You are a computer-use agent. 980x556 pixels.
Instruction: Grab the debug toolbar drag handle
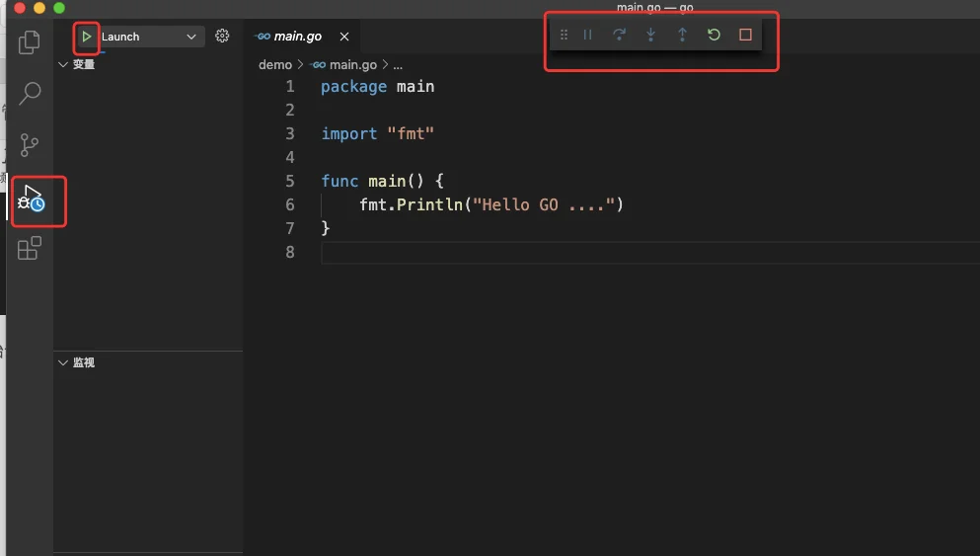[x=564, y=35]
